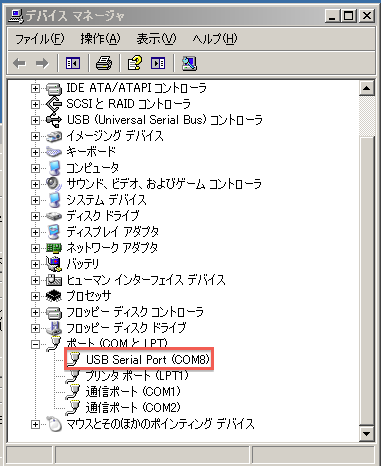381x466 pixels.
Task: Expand the USB (Universal Serial Bus) コントローラ node
Action: pyautogui.click(x=35, y=120)
